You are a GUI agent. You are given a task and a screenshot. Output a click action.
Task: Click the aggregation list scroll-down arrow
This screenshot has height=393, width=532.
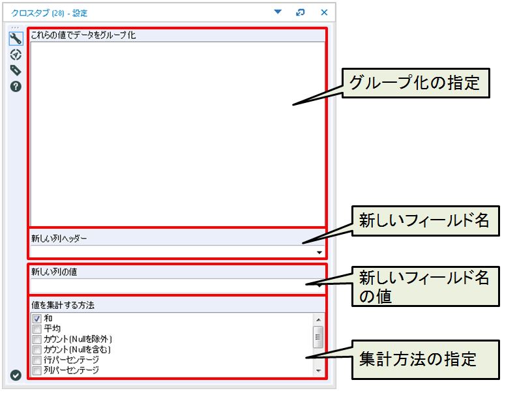[319, 370]
